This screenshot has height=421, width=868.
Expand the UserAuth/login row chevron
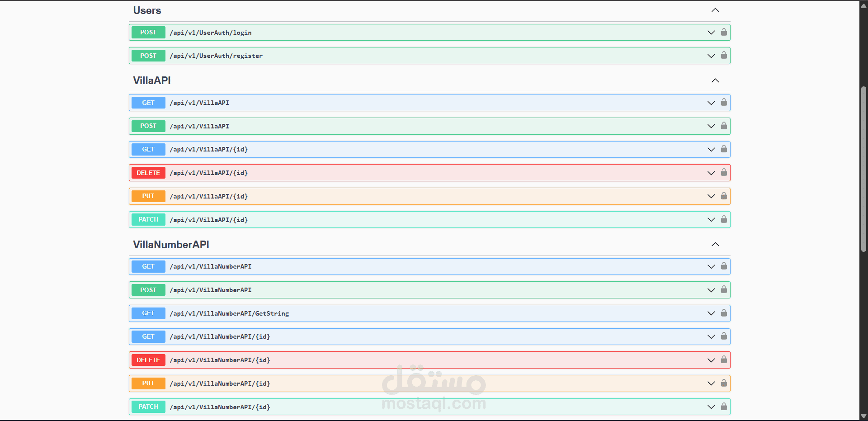click(711, 33)
